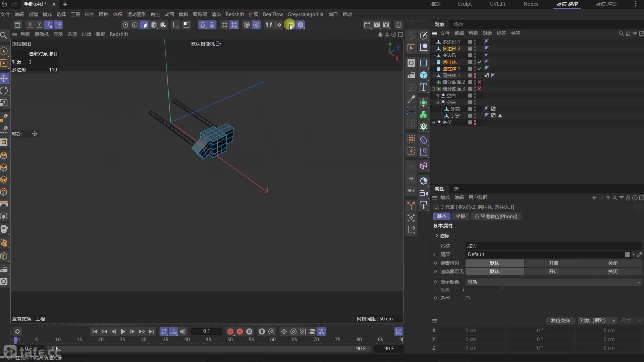Open the 图层 Default dropdown arrow
The width and height of the screenshot is (644, 362).
[x=634, y=255]
